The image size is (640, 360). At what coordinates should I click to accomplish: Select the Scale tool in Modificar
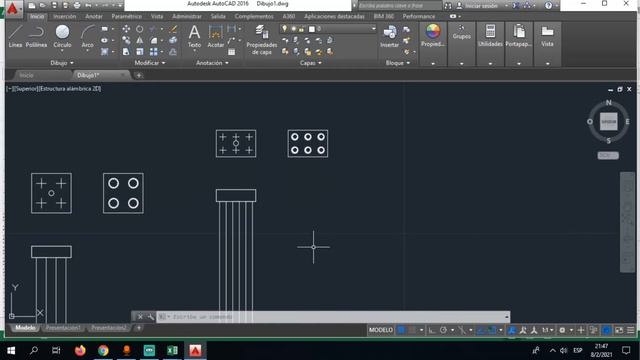click(x=140, y=52)
